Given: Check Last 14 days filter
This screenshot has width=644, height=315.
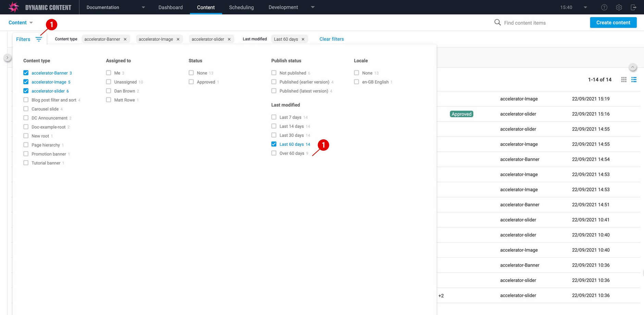Looking at the screenshot, I should click(x=274, y=126).
